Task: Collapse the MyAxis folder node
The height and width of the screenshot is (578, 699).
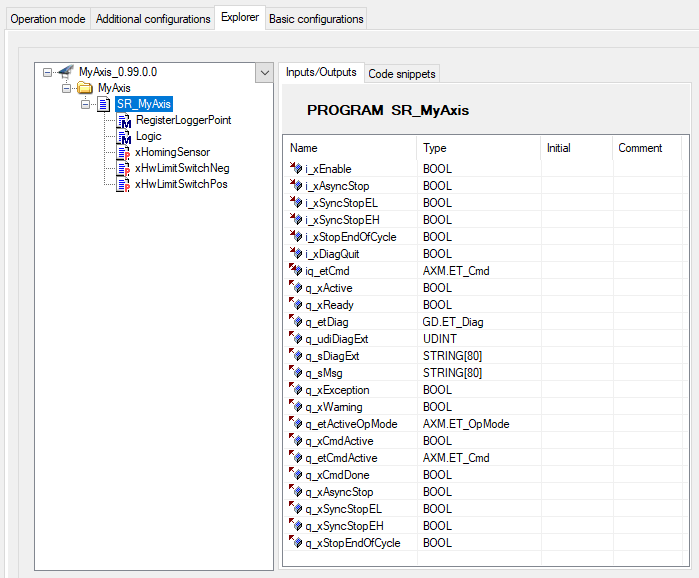Action: tap(66, 88)
